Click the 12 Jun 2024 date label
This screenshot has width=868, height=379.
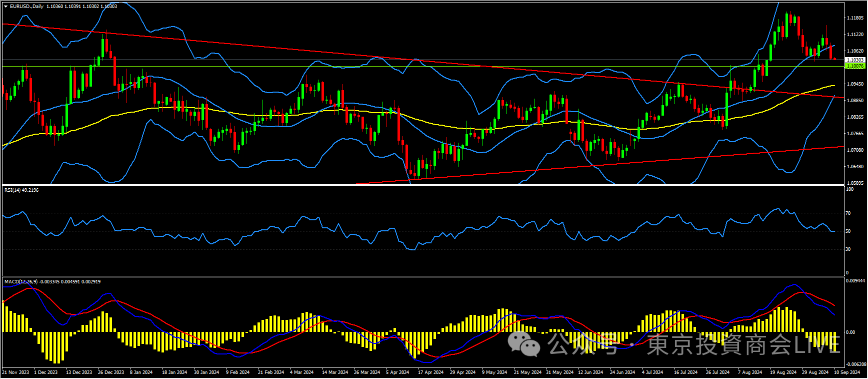pyautogui.click(x=590, y=372)
